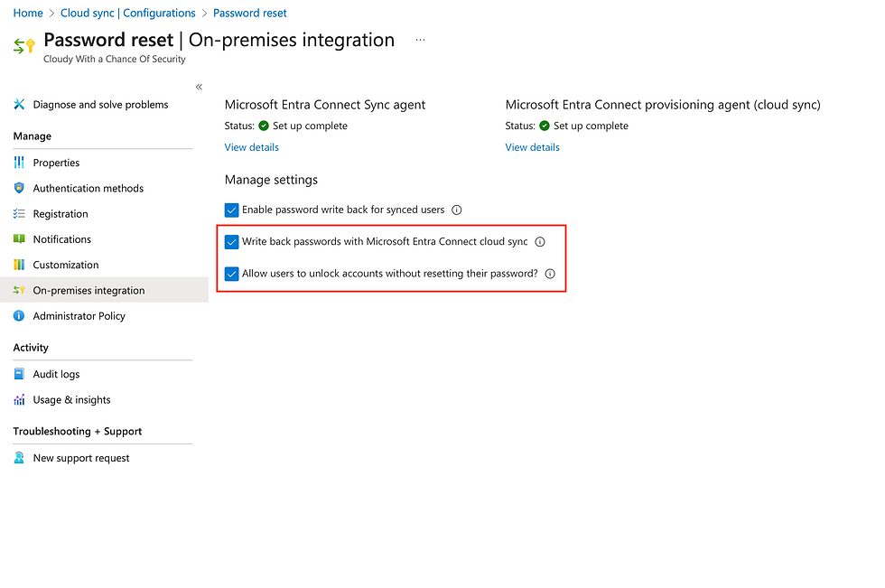Open the Notifications section
Screen dimensions: 885x588
tap(61, 238)
